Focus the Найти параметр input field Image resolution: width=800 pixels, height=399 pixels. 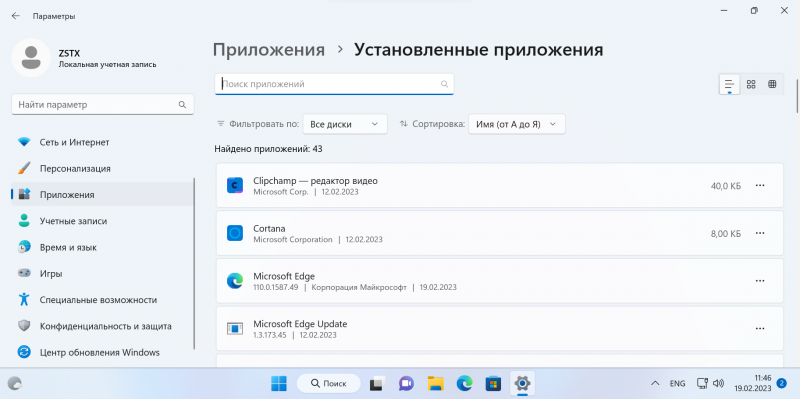pyautogui.click(x=103, y=105)
